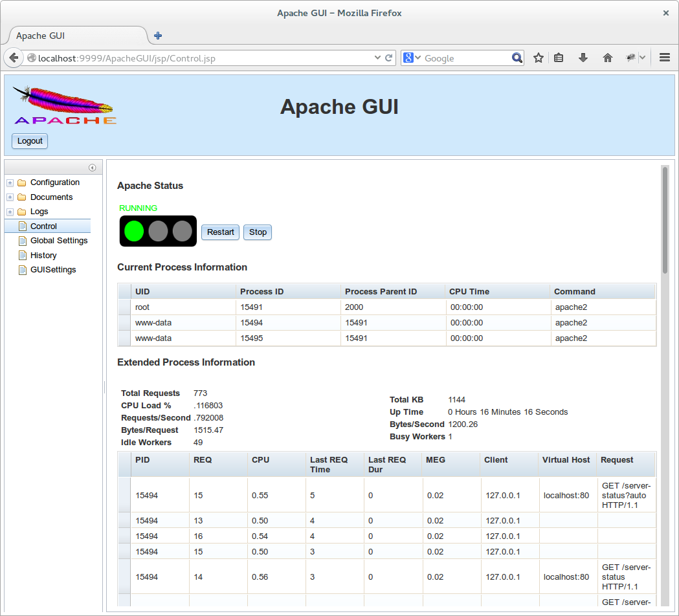Expand the Configuration tree node
This screenshot has height=616, width=679.
click(x=10, y=182)
